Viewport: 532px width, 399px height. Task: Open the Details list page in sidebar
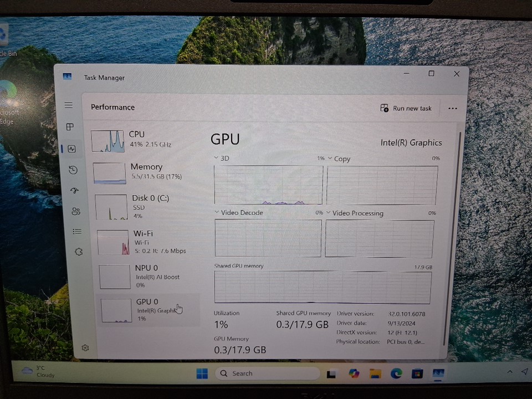pyautogui.click(x=77, y=232)
